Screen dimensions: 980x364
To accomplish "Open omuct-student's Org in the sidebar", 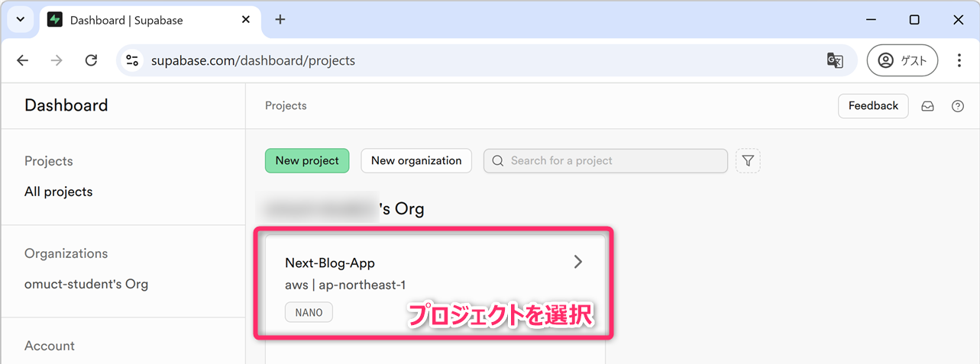I will [x=86, y=285].
